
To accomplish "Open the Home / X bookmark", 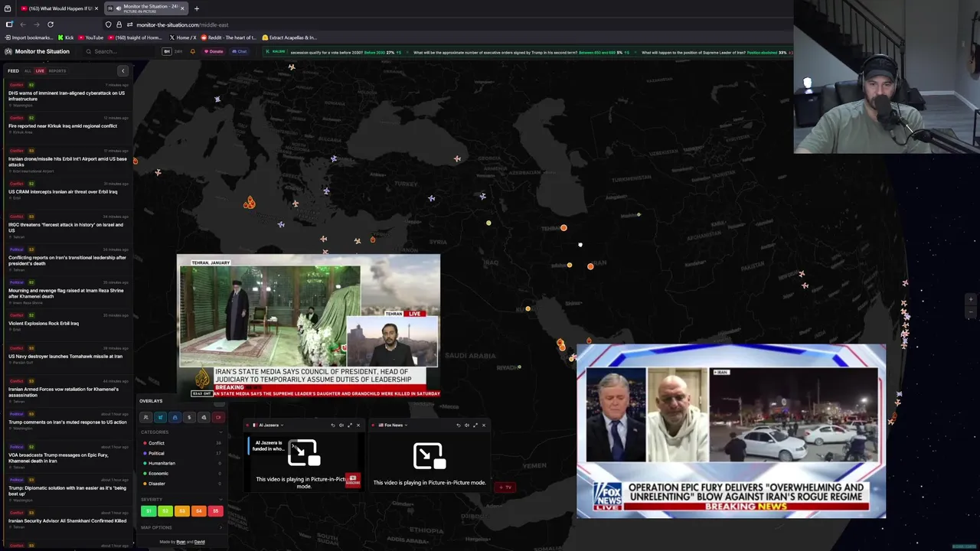I will (x=182, y=37).
